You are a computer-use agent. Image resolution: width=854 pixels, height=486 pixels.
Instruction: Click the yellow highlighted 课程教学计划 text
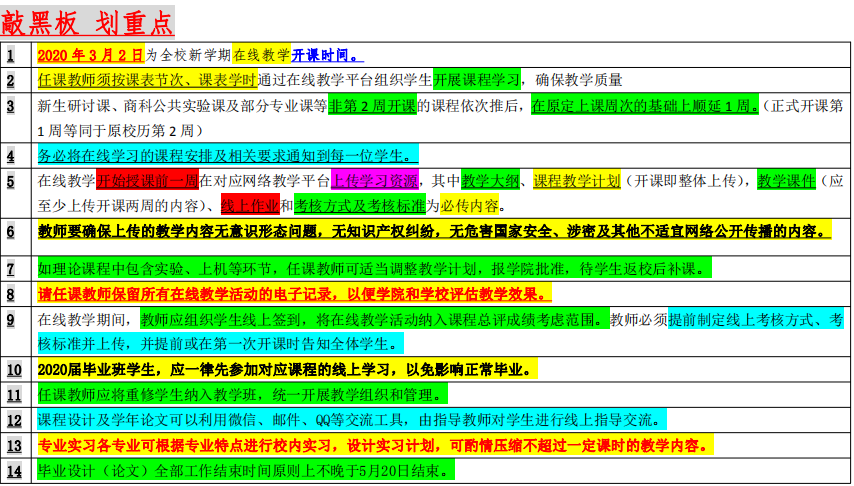point(576,181)
